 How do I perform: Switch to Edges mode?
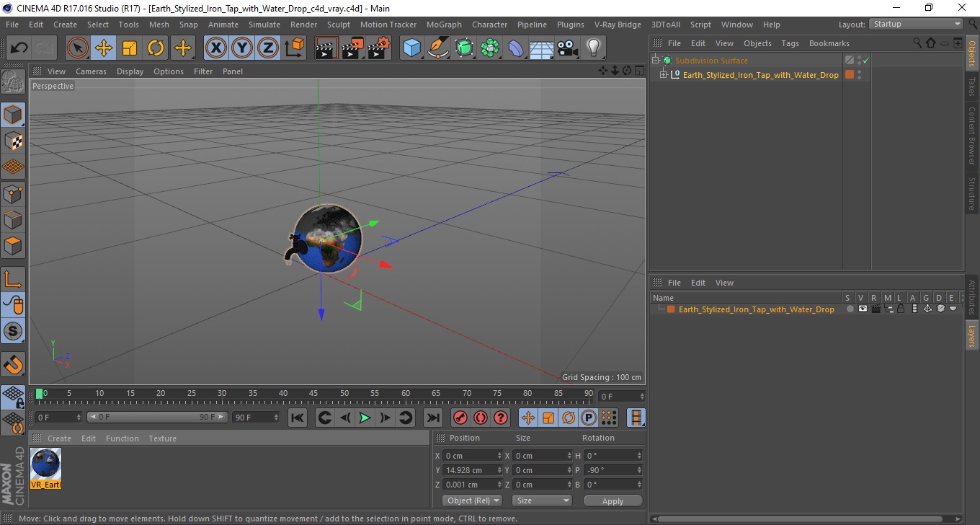coord(13,219)
